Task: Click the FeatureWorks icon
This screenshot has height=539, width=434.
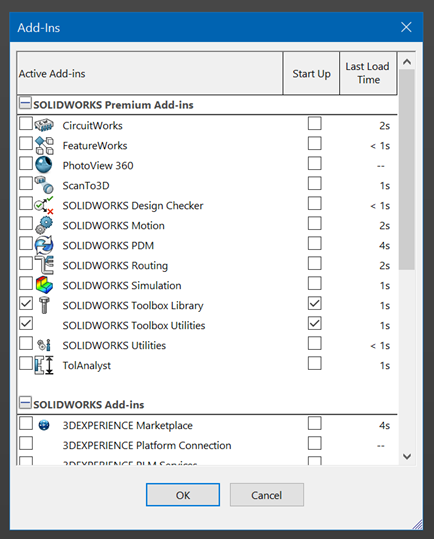Action: (44, 145)
